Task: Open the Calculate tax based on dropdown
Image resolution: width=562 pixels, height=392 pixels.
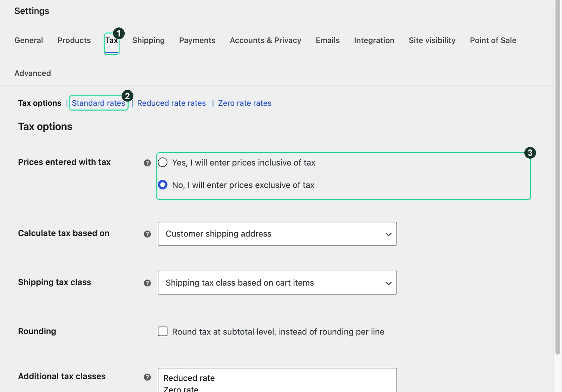Action: tap(277, 234)
